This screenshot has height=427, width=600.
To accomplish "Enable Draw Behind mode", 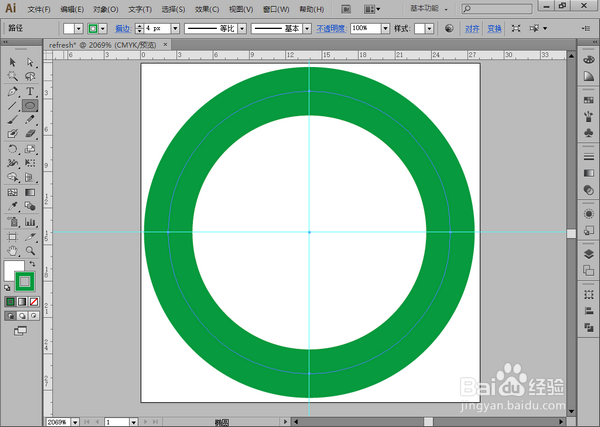I will (x=22, y=316).
